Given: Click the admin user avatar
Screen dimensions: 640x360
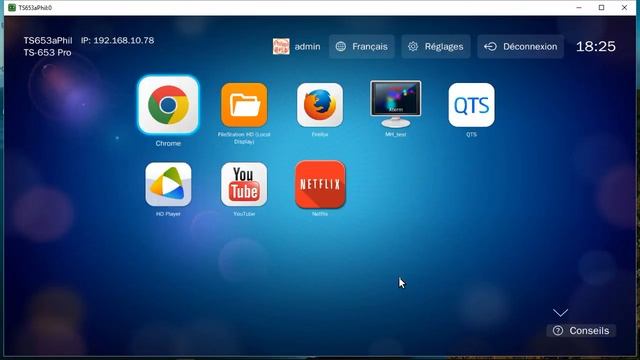Looking at the screenshot, I should tap(281, 47).
